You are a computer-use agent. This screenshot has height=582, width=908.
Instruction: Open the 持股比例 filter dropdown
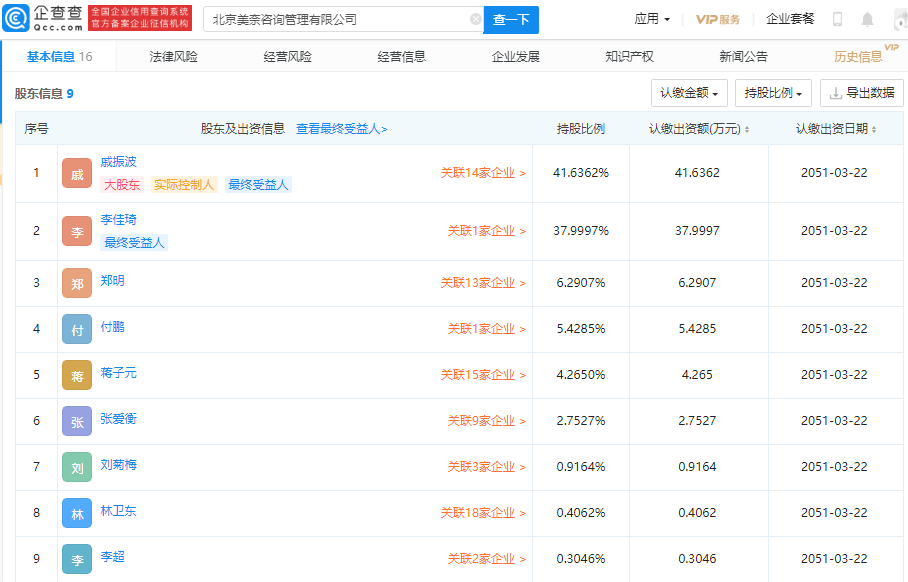click(774, 93)
